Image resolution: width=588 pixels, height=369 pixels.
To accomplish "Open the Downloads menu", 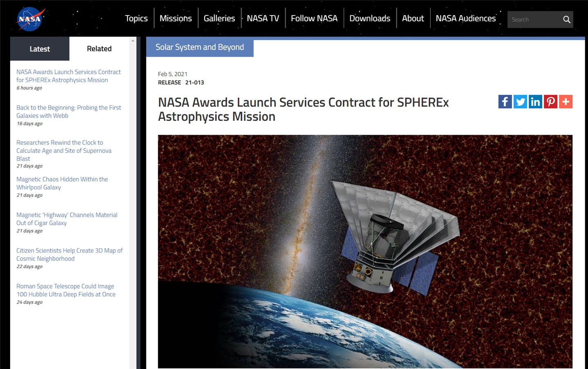I will click(370, 18).
